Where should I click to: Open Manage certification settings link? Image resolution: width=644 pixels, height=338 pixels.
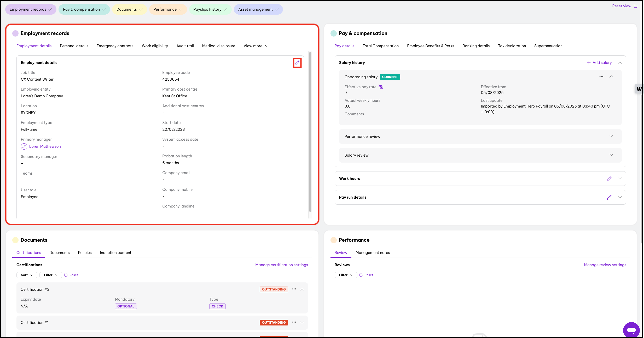[x=281, y=265]
